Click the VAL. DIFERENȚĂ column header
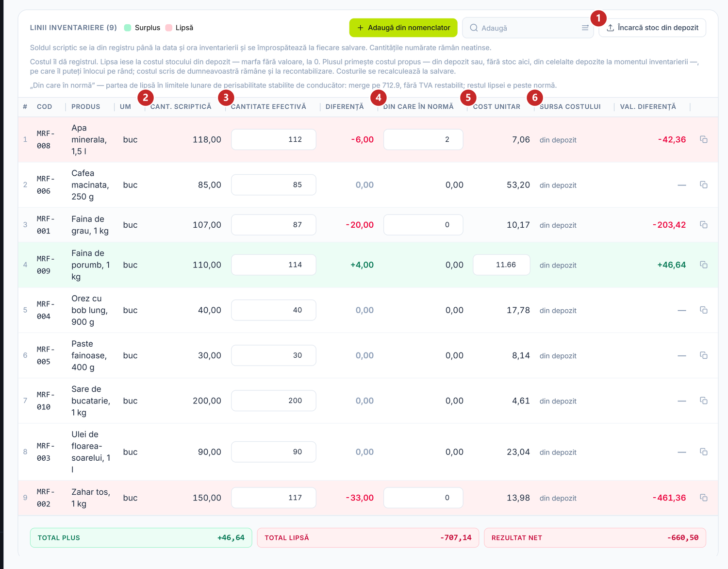Screen dimensions: 728x569 click(x=648, y=107)
